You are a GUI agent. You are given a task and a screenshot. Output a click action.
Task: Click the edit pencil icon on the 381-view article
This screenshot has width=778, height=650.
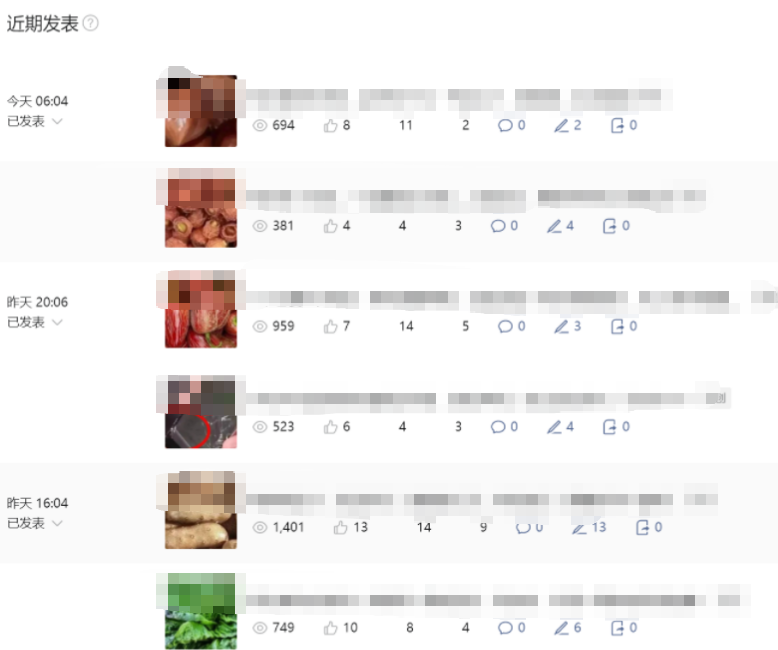[x=554, y=226]
